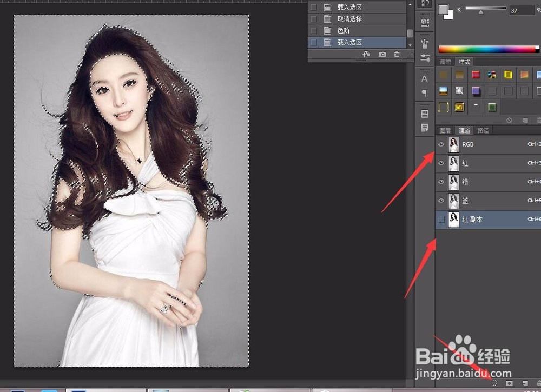Hide the 绿 channel eye icon
541x392 pixels.
[441, 182]
